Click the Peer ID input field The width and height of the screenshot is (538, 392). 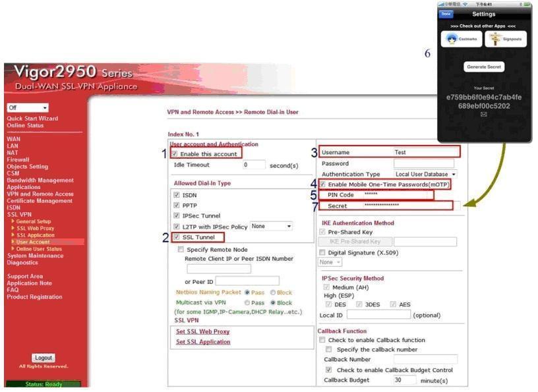click(x=247, y=281)
